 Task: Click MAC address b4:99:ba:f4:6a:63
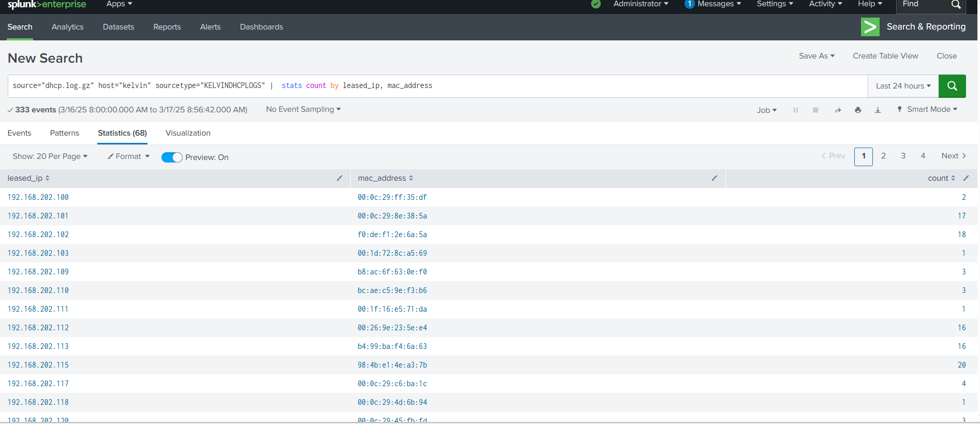tap(392, 346)
